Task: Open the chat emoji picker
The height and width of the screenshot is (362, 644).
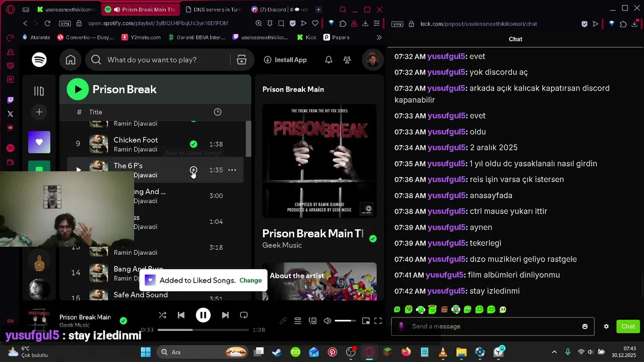Action: pos(585,326)
